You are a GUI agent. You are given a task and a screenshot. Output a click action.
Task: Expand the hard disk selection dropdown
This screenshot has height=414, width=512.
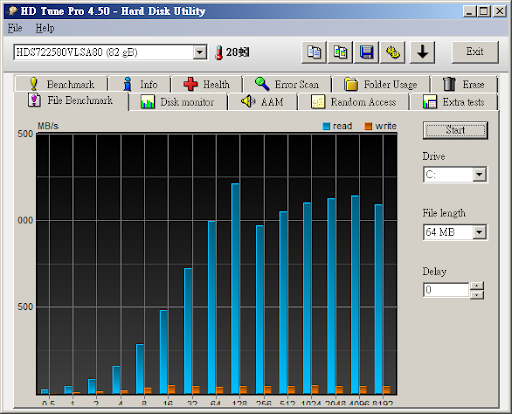coord(200,52)
